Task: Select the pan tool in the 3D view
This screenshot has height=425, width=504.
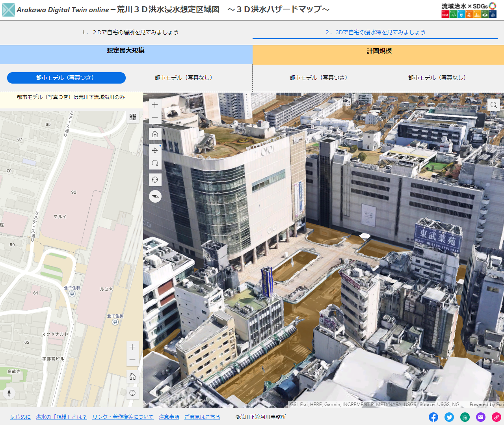Action: pos(155,150)
